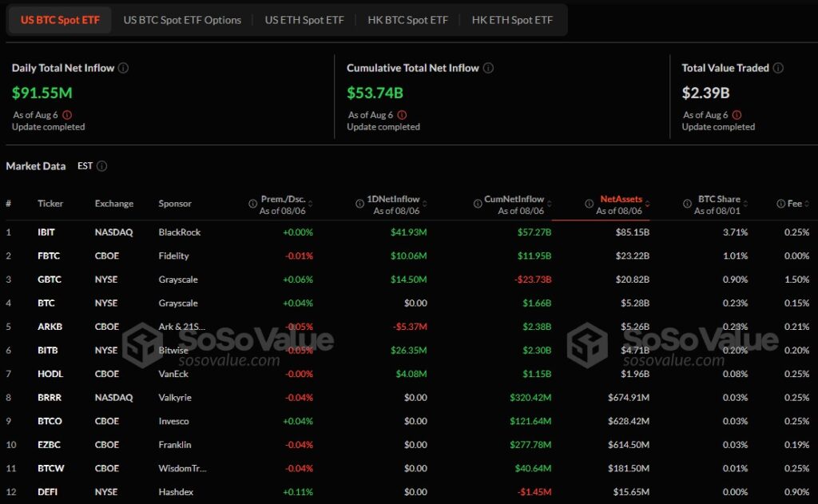Click the info icon next to EST
818x504 pixels.
pos(102,166)
